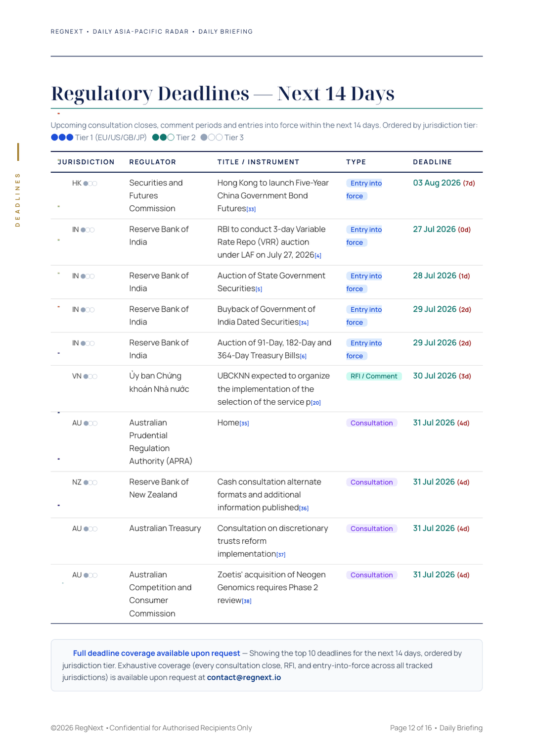534x756 pixels.
Task: Click the JURISDICTION column header
Action: pos(86,162)
